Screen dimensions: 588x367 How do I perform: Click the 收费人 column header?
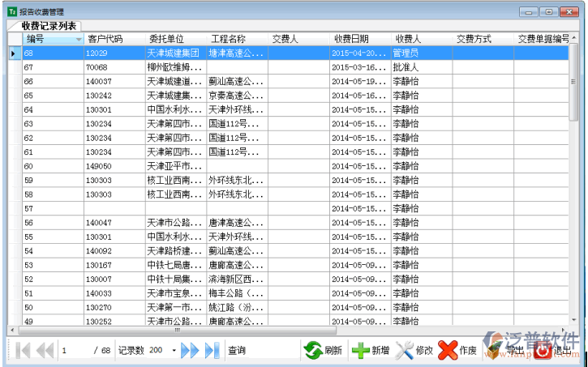coord(422,39)
